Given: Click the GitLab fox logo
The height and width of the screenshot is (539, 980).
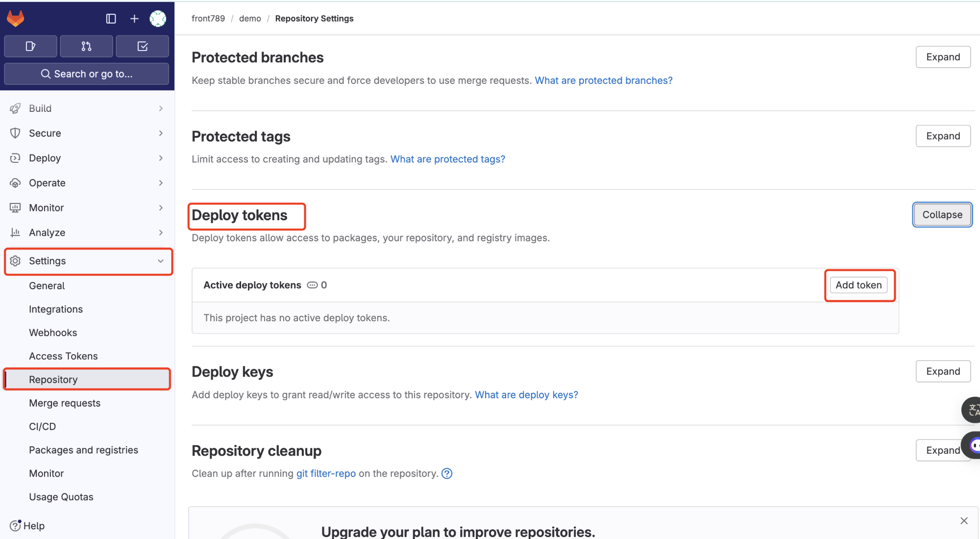Looking at the screenshot, I should [x=16, y=19].
